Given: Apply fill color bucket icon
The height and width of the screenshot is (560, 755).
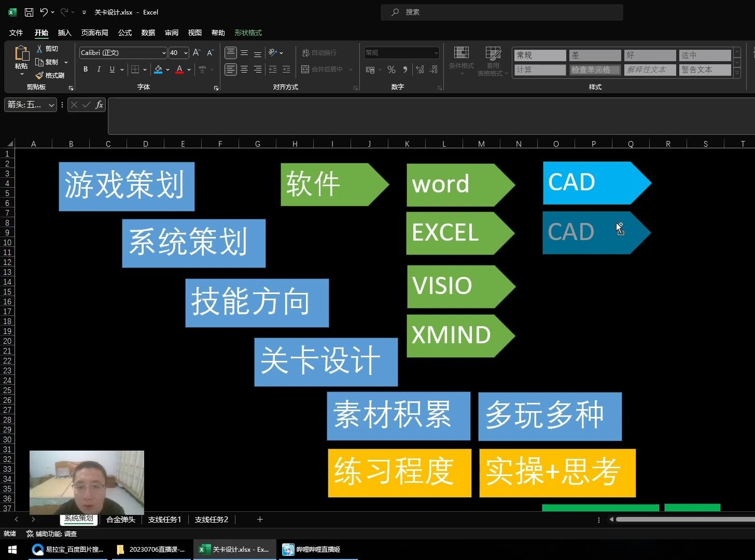Looking at the screenshot, I should [x=158, y=69].
